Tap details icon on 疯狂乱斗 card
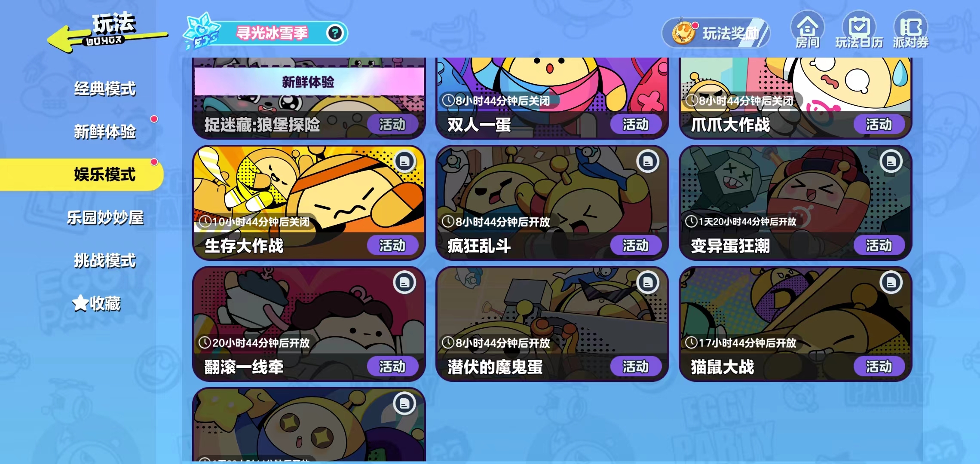This screenshot has width=980, height=464. (x=648, y=162)
